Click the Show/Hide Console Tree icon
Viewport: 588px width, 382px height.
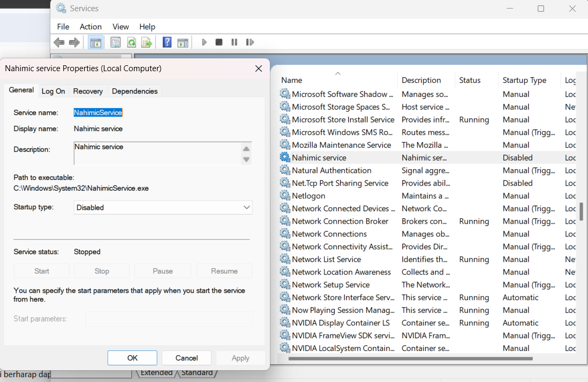coord(96,42)
